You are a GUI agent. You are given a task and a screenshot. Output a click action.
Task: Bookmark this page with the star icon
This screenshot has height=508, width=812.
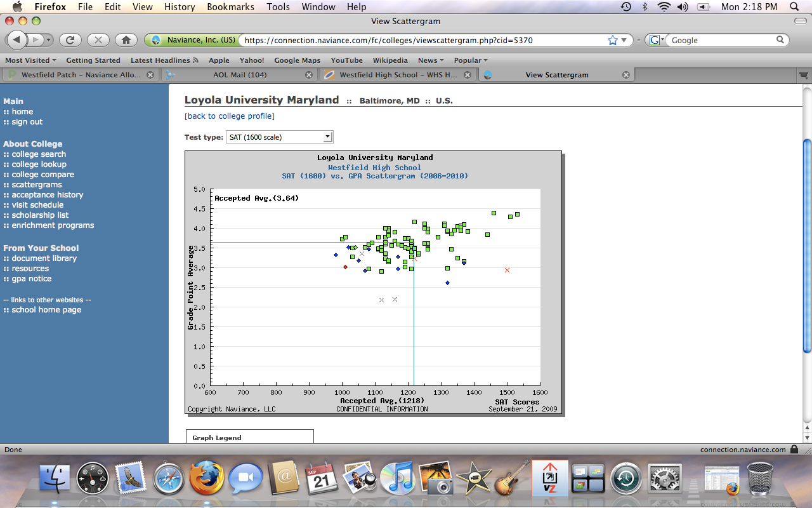613,40
